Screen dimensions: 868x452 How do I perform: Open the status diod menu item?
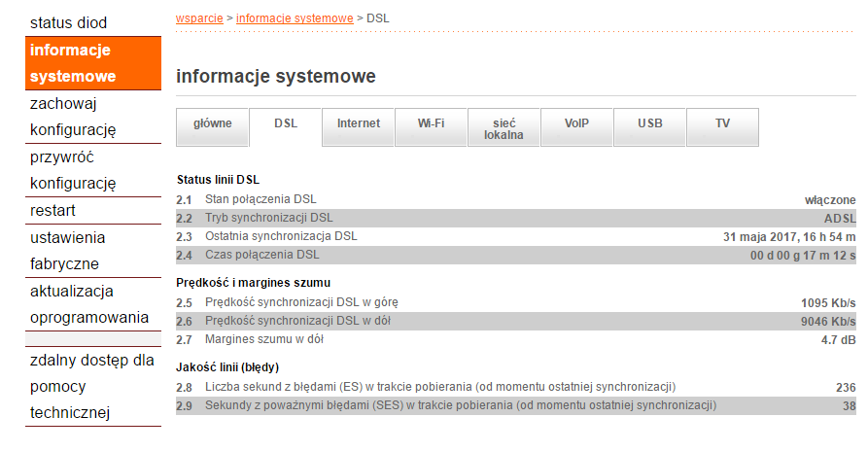coord(69,22)
